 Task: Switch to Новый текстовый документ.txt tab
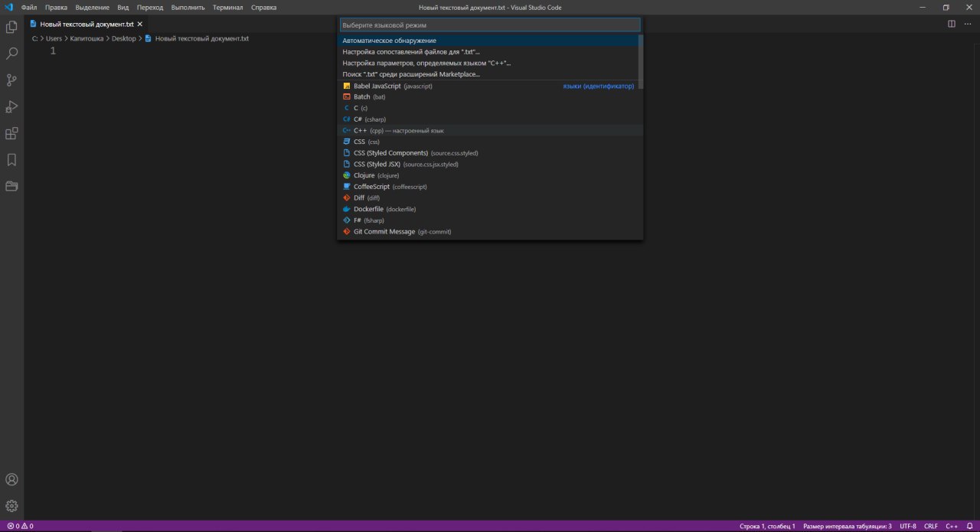[87, 24]
